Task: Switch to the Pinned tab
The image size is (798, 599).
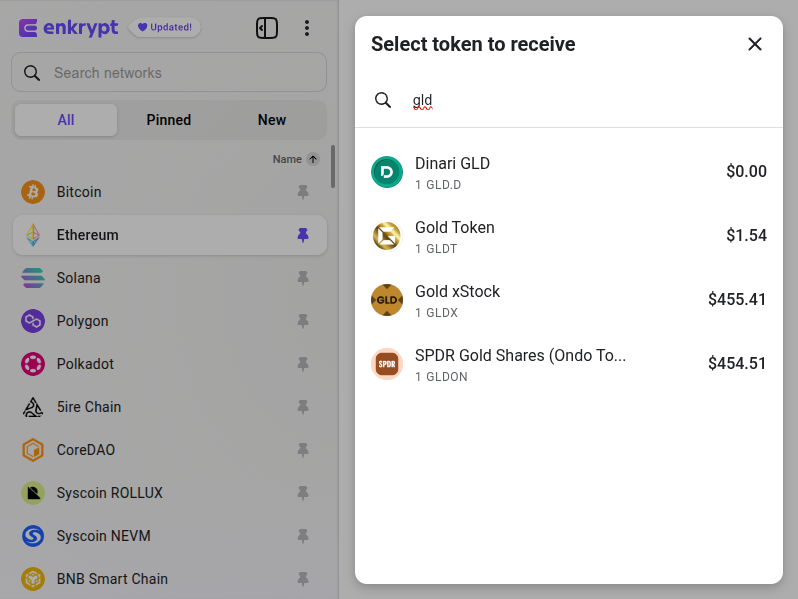Action: tap(168, 120)
